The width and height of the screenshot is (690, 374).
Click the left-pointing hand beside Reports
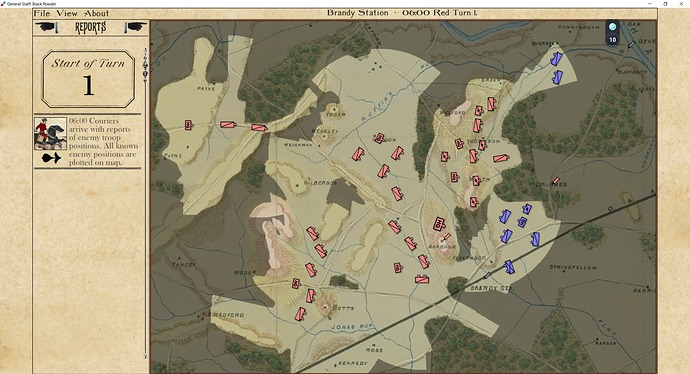(46, 27)
